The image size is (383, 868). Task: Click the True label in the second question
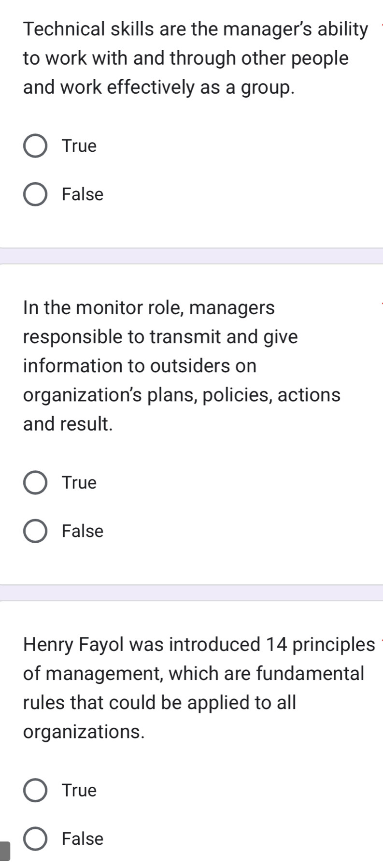click(79, 482)
